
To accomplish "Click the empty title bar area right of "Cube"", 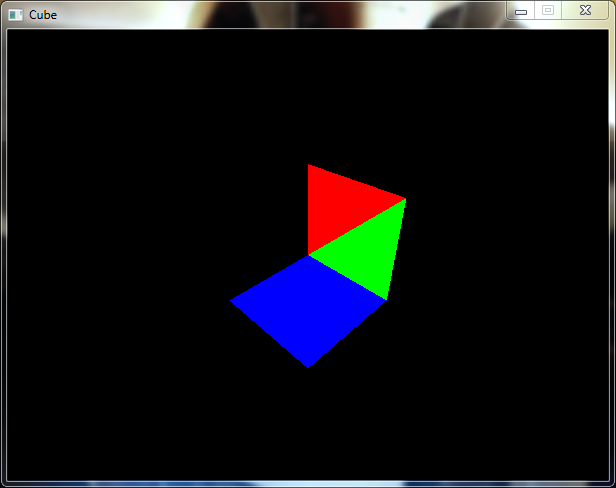I will (x=280, y=15).
